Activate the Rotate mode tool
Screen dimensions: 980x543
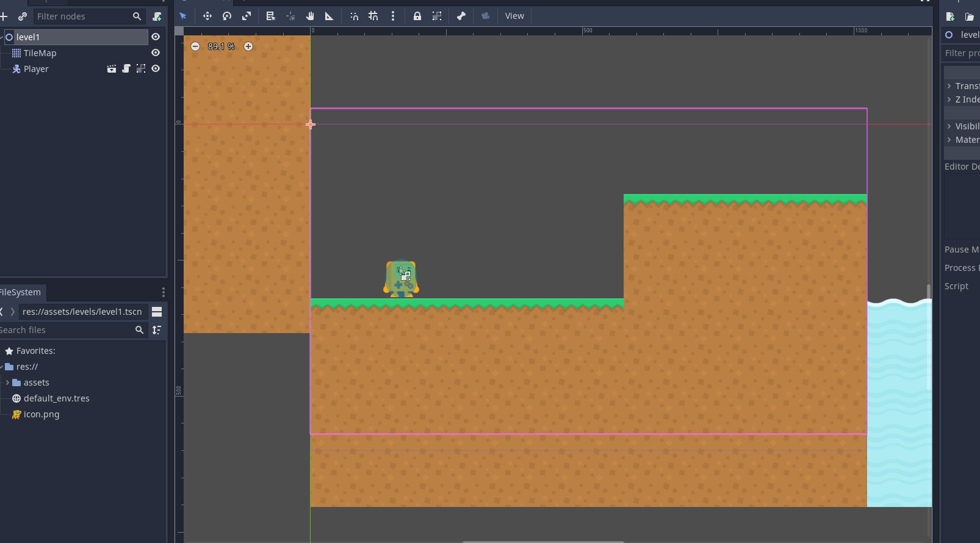click(x=227, y=16)
